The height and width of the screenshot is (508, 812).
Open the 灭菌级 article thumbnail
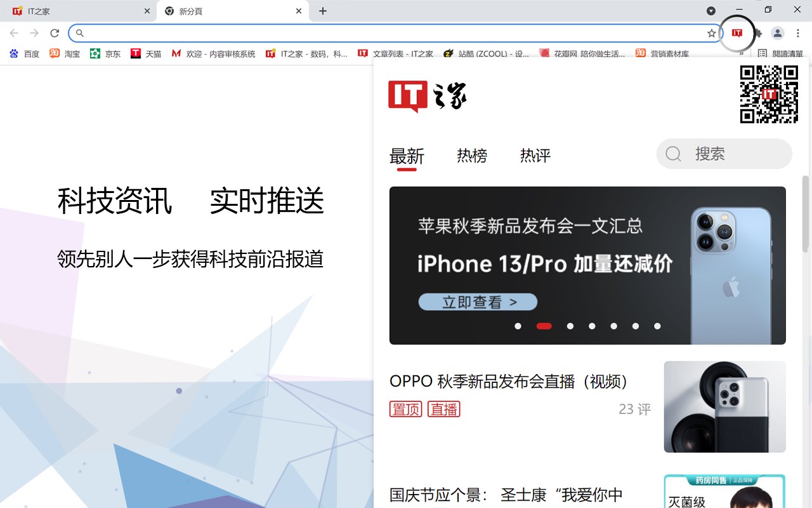(724, 491)
